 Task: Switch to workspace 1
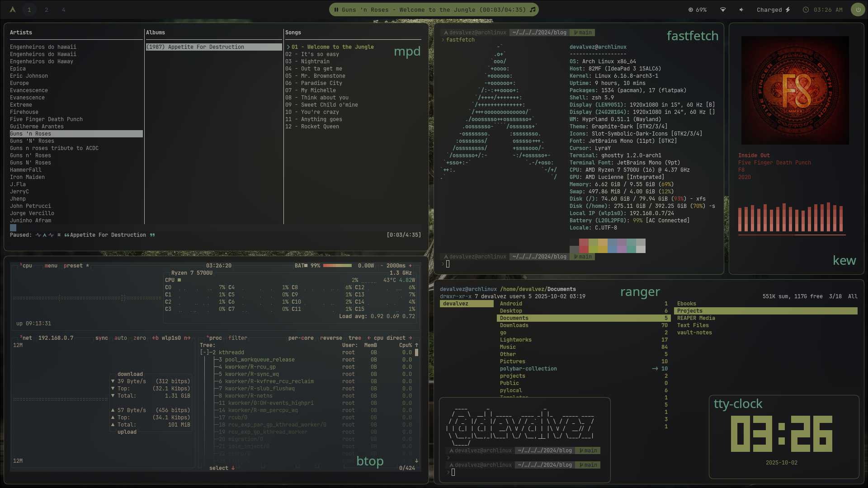29,9
